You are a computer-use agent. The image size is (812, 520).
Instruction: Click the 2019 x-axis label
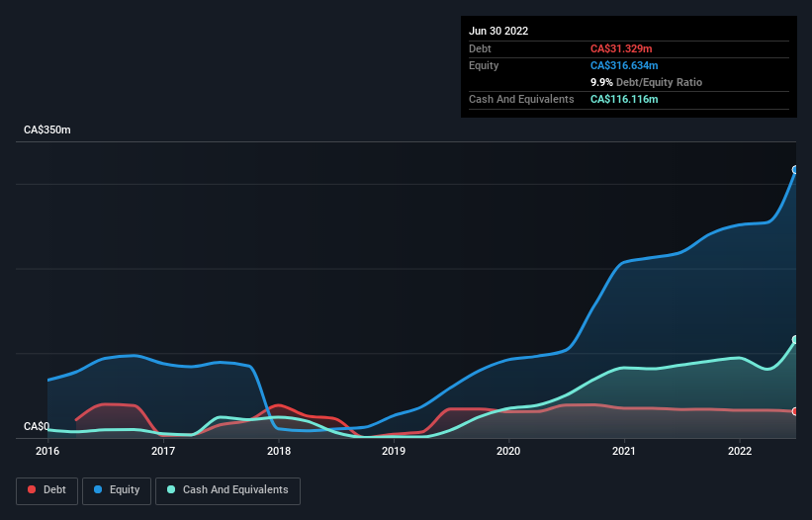coord(394,451)
